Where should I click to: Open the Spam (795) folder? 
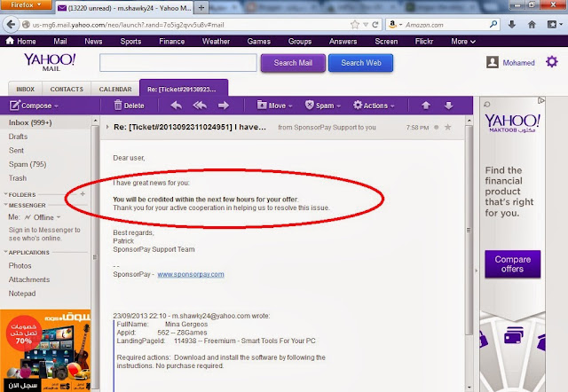(x=28, y=164)
